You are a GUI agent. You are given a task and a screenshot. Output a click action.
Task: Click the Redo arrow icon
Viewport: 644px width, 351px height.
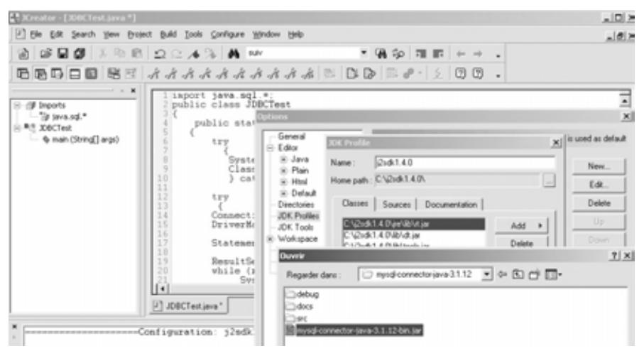[x=177, y=54]
